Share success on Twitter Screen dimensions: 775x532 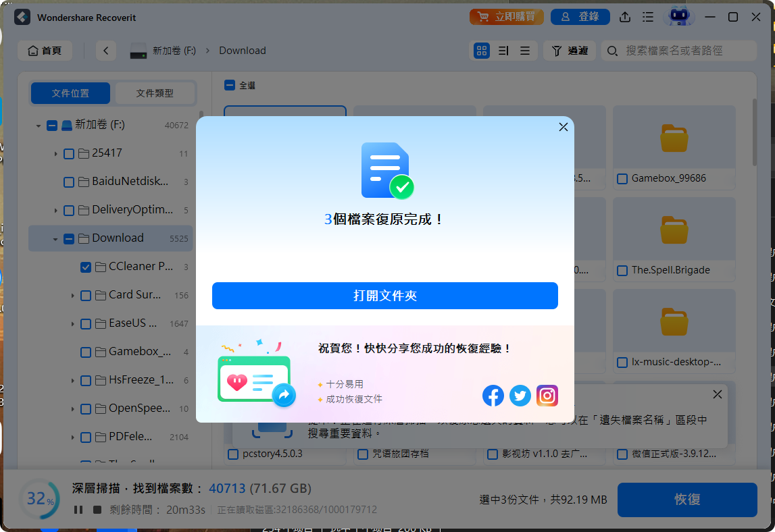click(520, 396)
